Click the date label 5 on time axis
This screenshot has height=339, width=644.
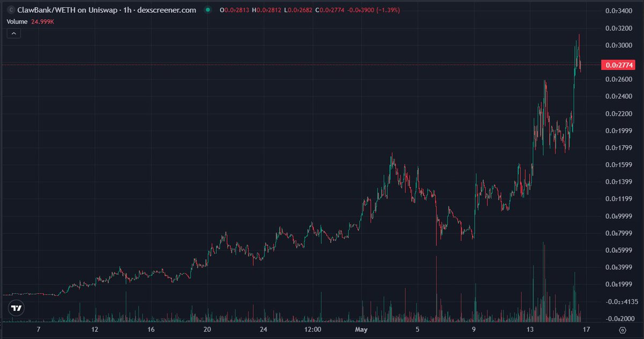(418, 330)
